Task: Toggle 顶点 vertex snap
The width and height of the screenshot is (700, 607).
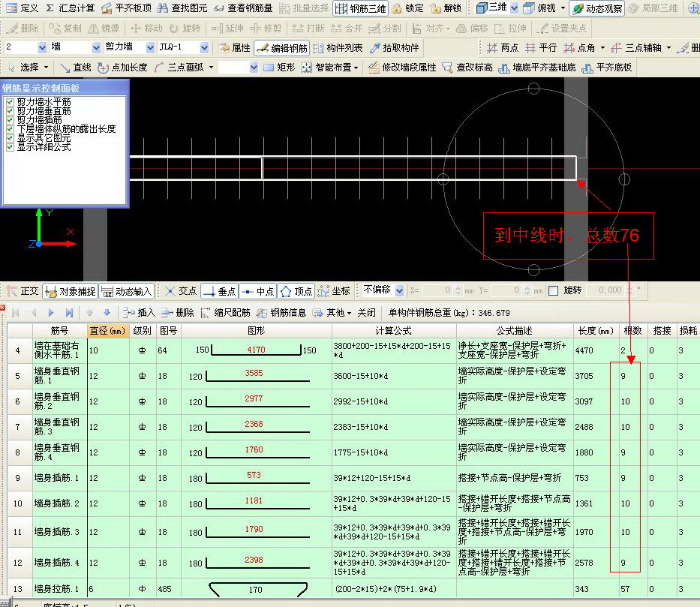Action: point(296,291)
